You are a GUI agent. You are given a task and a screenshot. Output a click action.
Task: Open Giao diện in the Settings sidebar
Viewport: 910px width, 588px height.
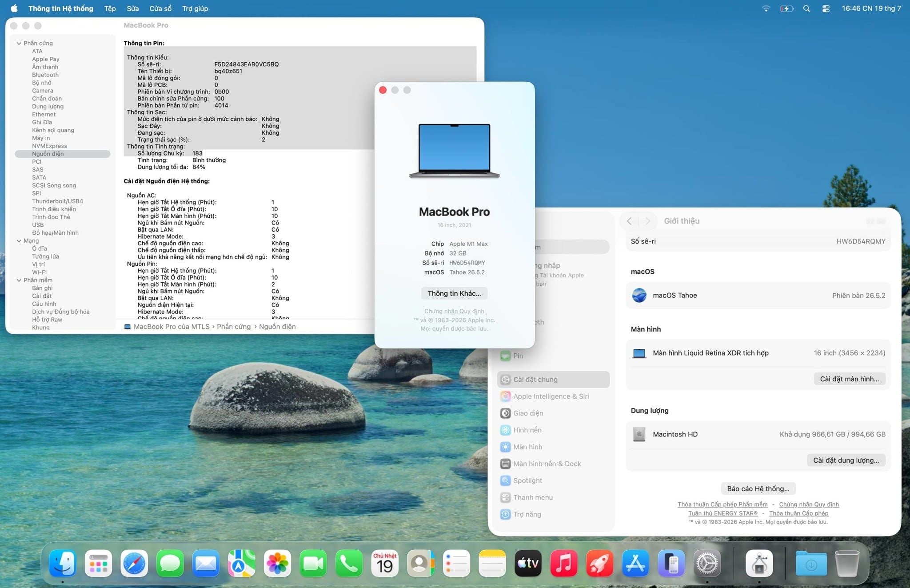tap(553, 413)
